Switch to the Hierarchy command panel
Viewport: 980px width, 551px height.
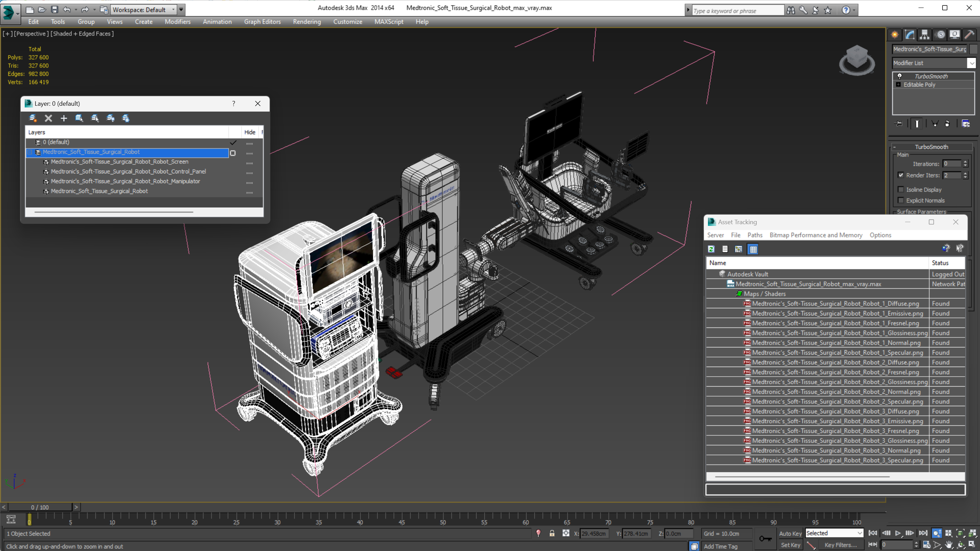tap(924, 35)
